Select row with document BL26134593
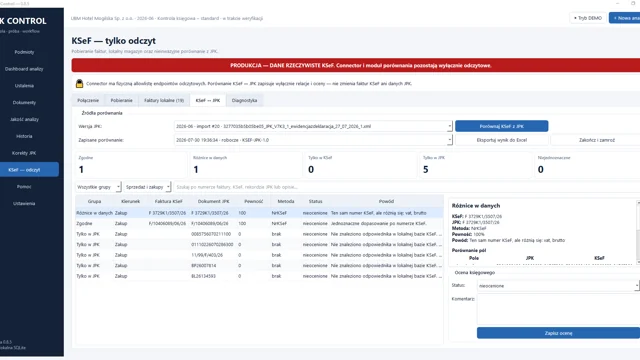 (259, 276)
